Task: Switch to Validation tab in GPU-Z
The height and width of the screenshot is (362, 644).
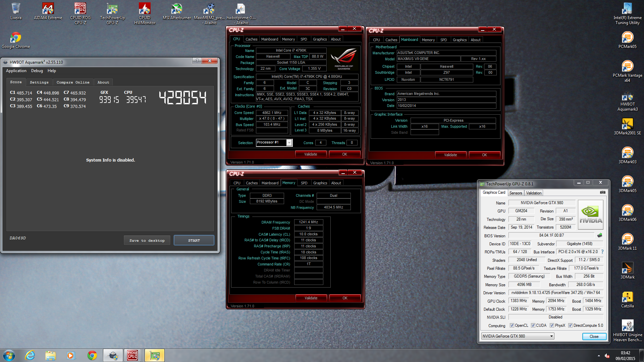Action: coord(534,193)
